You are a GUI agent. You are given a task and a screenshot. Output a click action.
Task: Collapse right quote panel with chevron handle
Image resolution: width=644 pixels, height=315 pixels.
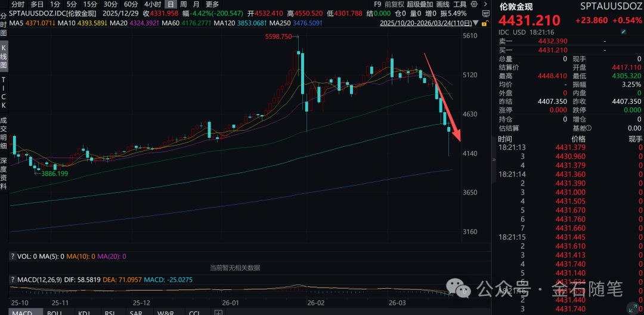point(494,159)
